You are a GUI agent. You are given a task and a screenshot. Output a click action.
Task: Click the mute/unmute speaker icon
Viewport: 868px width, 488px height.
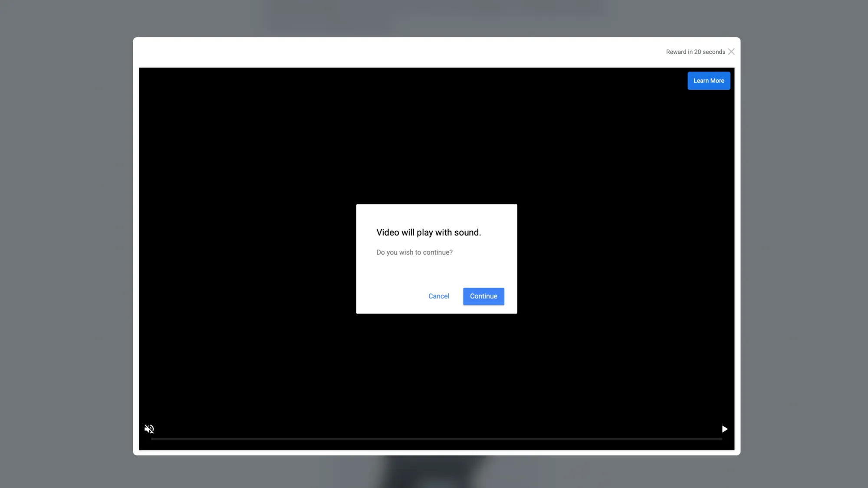point(149,429)
